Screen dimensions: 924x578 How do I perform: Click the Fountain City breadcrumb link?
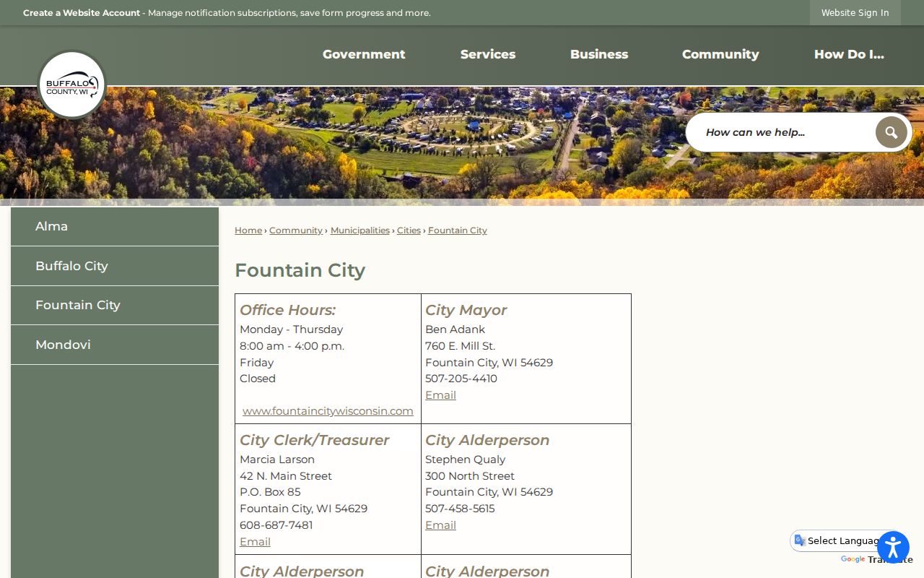(458, 230)
